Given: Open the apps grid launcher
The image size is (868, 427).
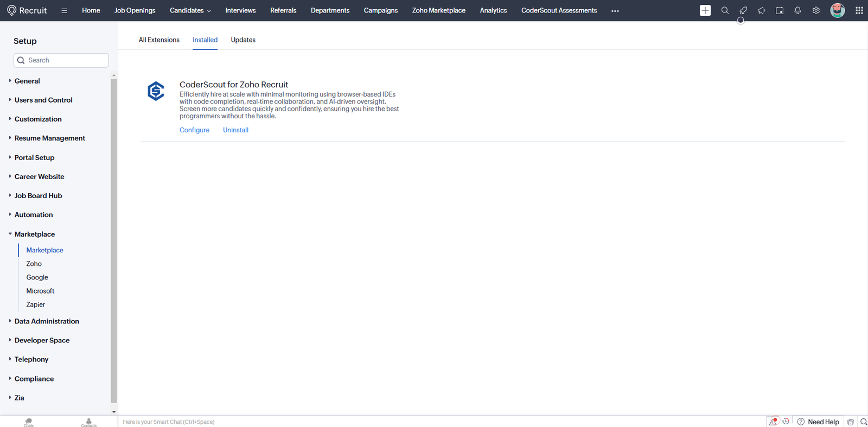Looking at the screenshot, I should [x=859, y=10].
